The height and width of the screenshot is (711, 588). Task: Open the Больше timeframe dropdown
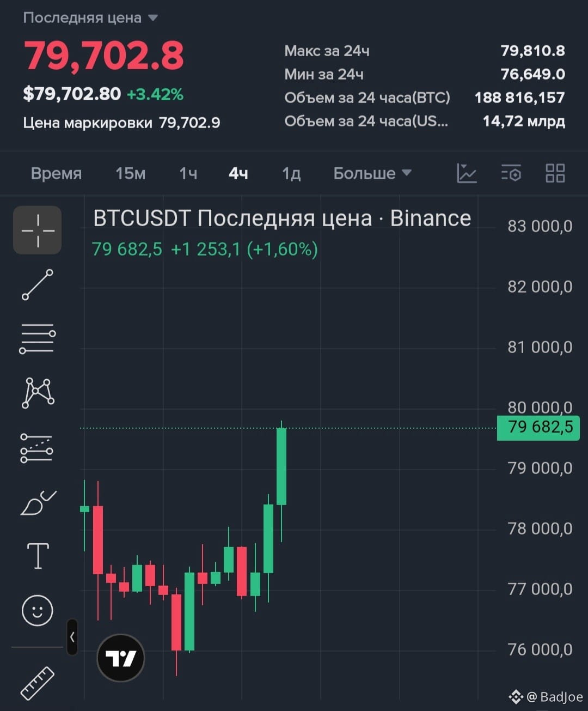tap(372, 173)
